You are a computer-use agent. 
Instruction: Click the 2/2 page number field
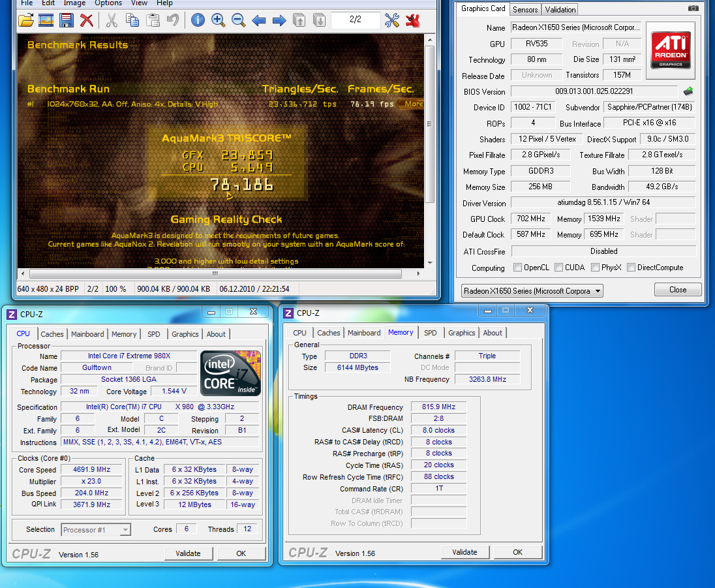pos(356,20)
